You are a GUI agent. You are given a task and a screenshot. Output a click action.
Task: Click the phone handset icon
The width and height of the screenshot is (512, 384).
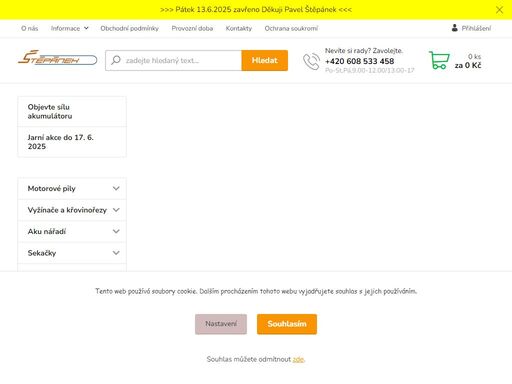click(x=311, y=62)
